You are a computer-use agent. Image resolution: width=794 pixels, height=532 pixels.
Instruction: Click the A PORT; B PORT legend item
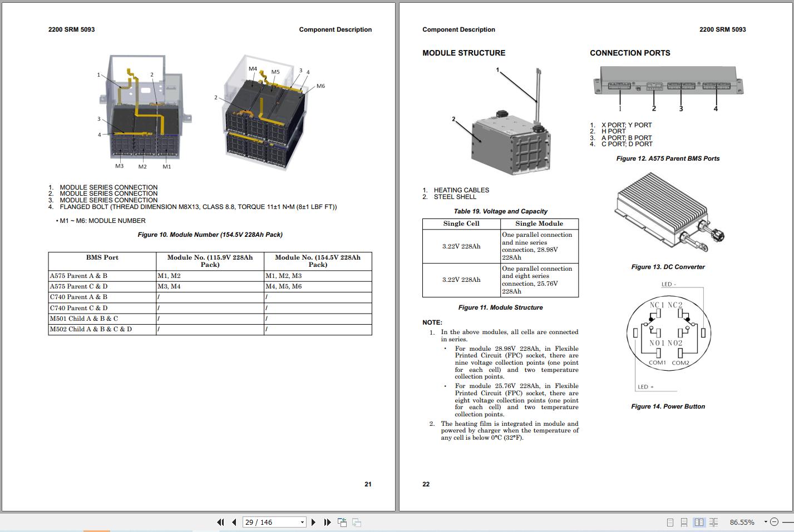[627, 138]
